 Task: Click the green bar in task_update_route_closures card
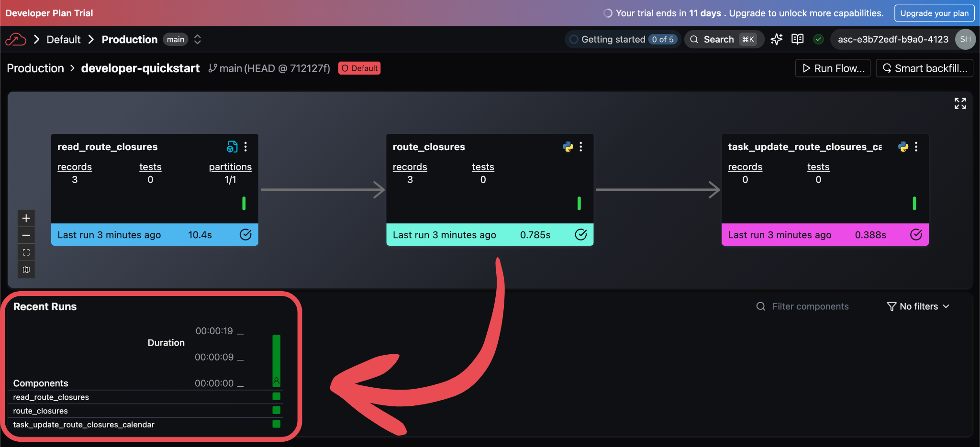[914, 203]
